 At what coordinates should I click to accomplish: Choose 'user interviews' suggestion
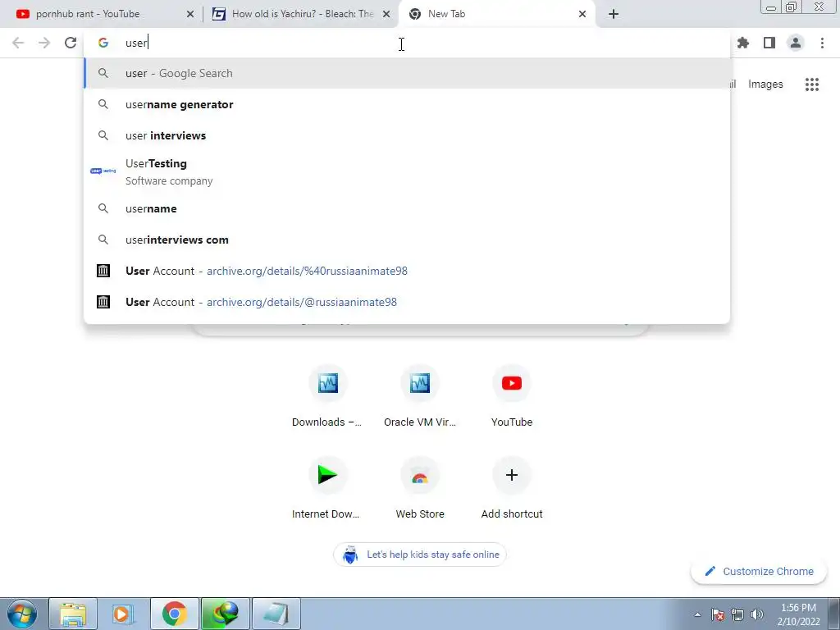[x=407, y=135]
